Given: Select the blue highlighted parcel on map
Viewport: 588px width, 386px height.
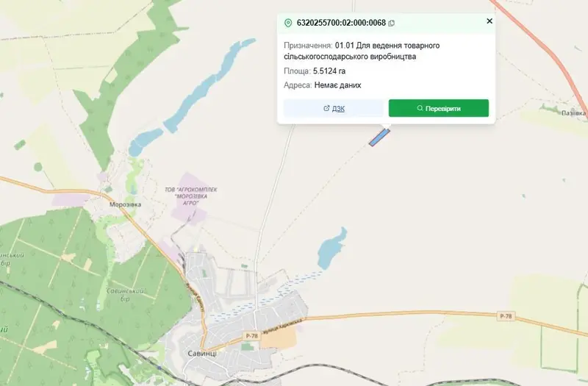Looking at the screenshot, I should tap(379, 137).
